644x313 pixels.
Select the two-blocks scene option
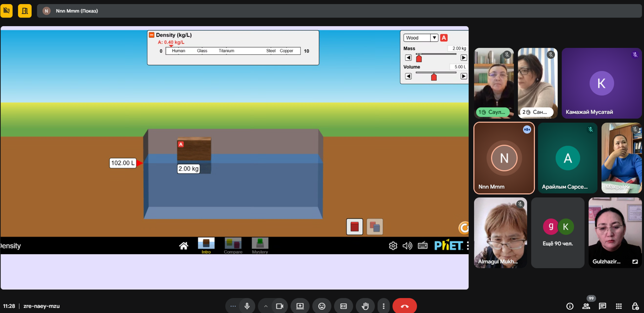(x=375, y=226)
